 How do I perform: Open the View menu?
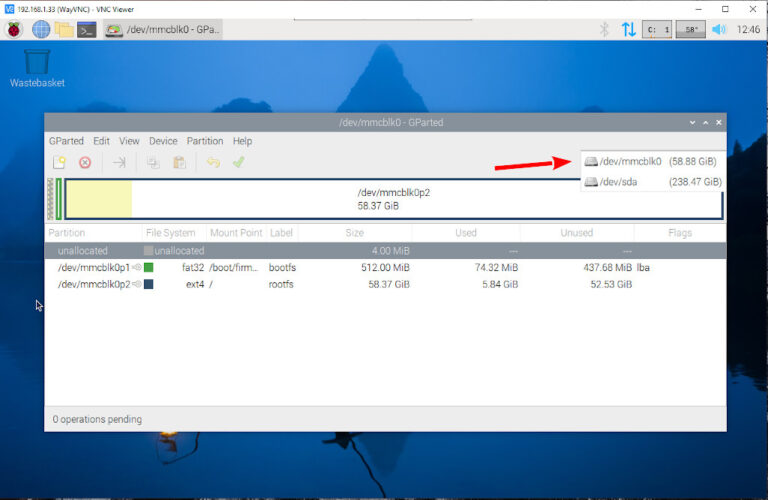(129, 141)
